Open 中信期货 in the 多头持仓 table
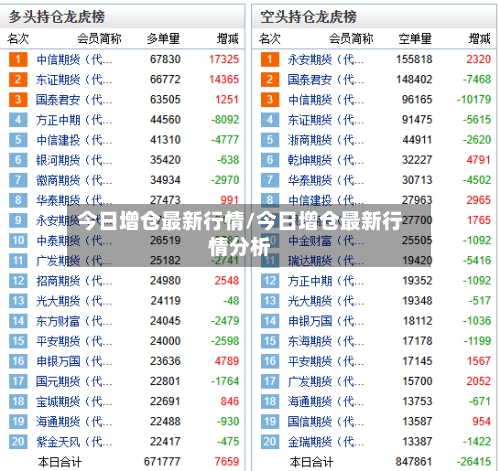 74,60
